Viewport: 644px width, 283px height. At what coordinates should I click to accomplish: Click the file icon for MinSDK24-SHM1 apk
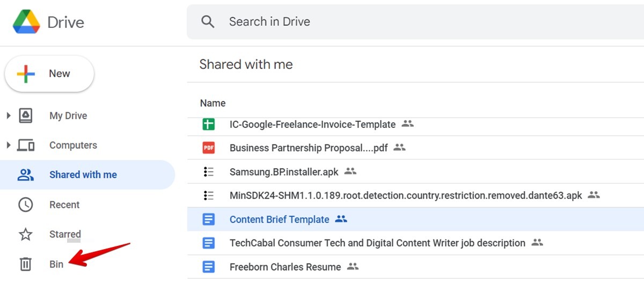[209, 195]
